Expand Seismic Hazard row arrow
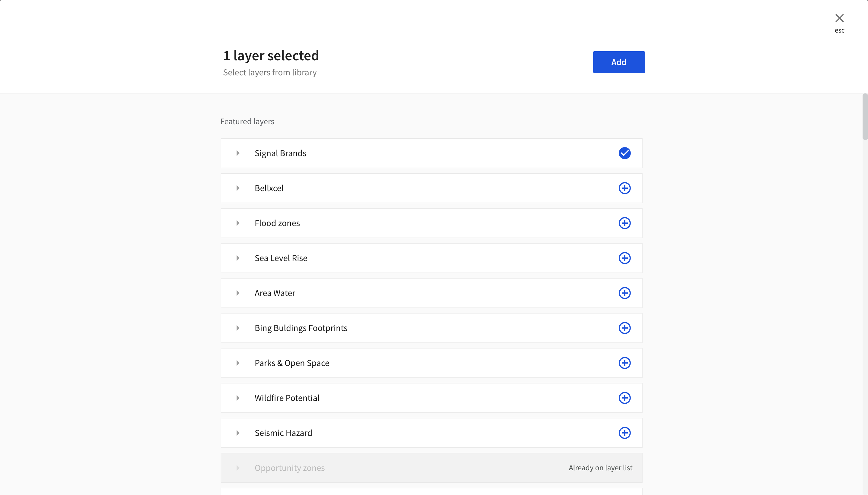 coord(238,433)
